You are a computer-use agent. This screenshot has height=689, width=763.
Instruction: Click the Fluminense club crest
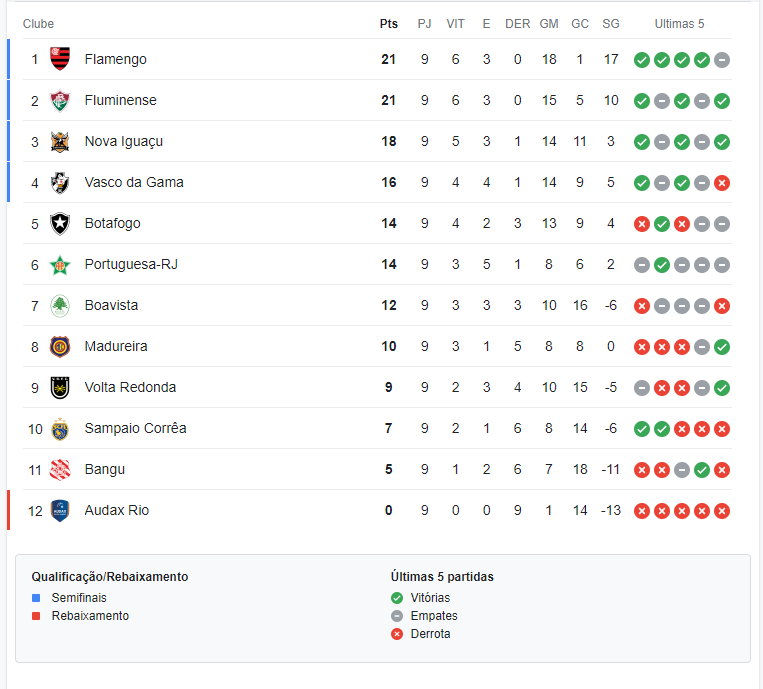point(60,100)
